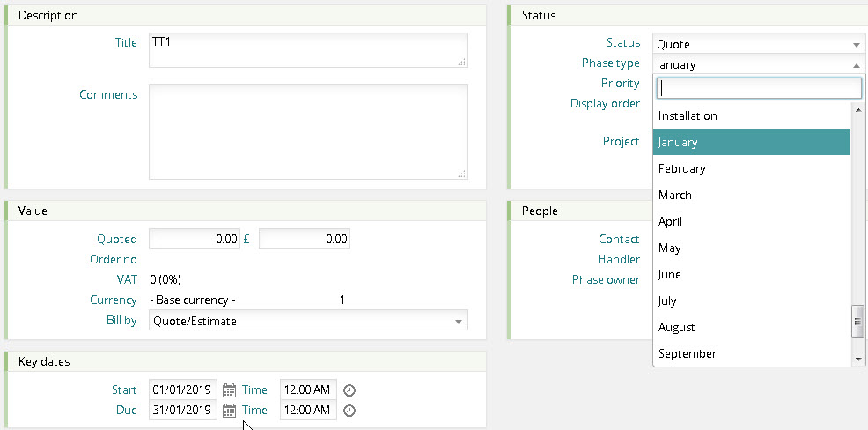Click the Start time clock icon

tap(349, 390)
